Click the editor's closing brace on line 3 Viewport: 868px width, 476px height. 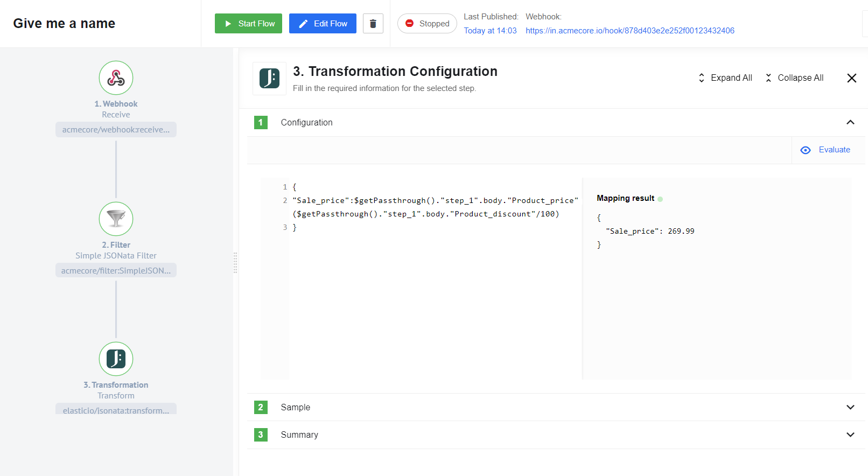[295, 228]
